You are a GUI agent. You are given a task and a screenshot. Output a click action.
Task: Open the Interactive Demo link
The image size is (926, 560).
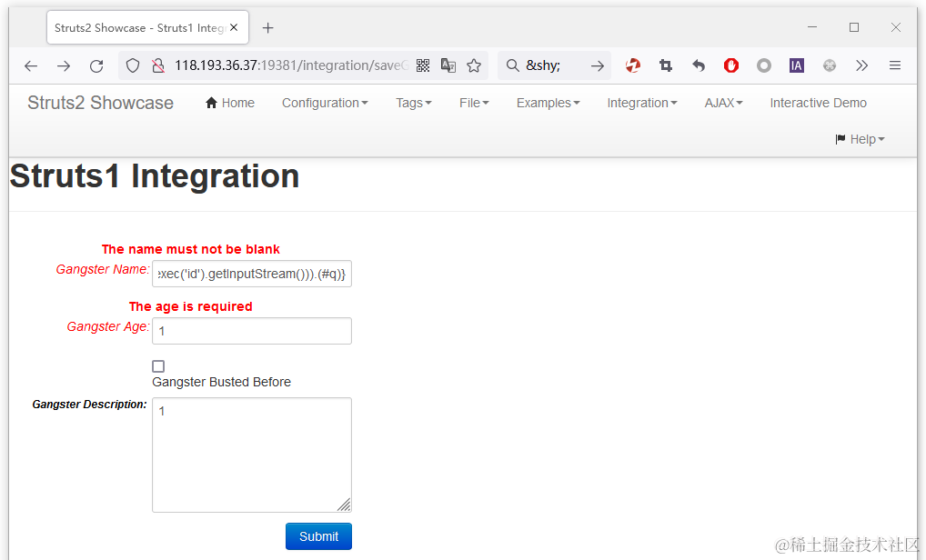pyautogui.click(x=818, y=103)
